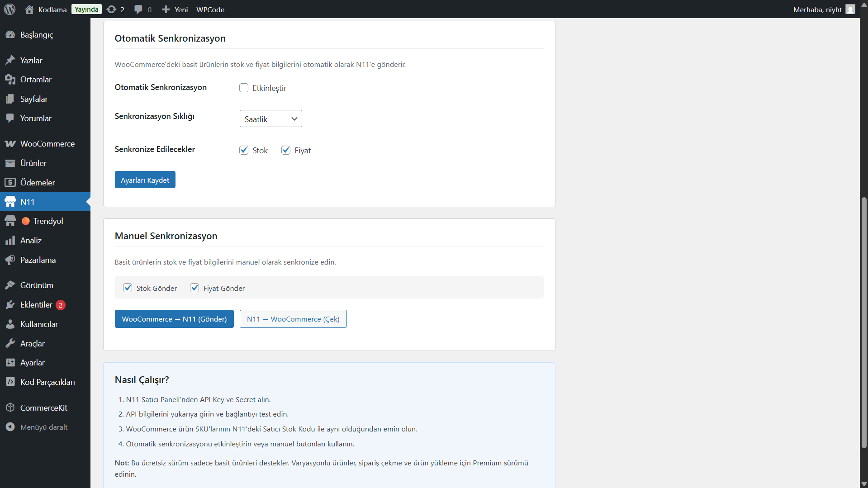Open the CommerceKit menu label

tap(44, 408)
